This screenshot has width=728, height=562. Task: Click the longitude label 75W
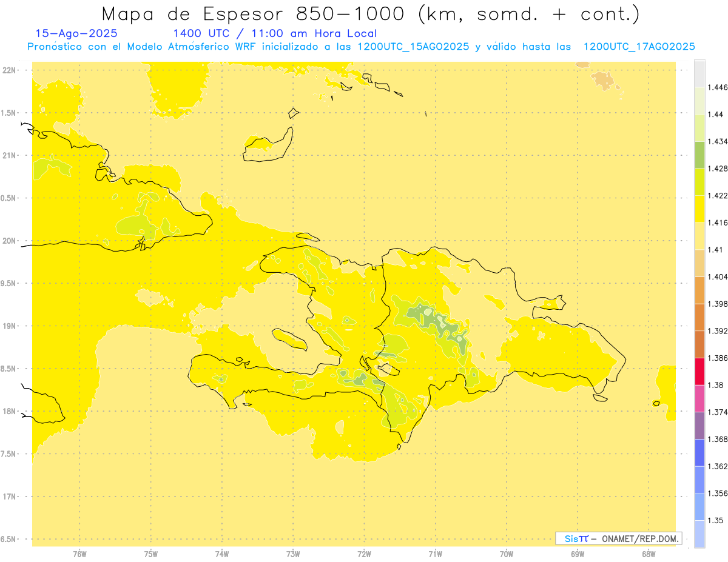tap(150, 554)
